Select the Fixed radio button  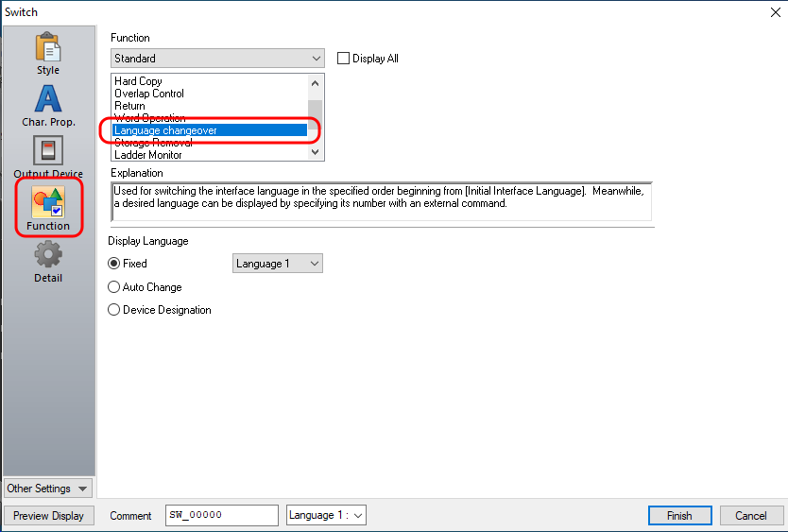click(114, 264)
